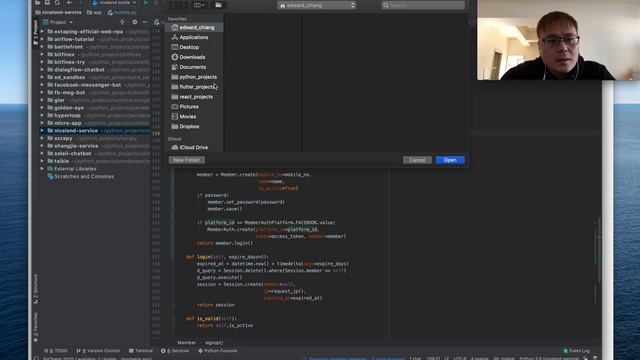Open the edward_chiang path popup menu
Viewport: 640px width, 360px height.
point(317,5)
